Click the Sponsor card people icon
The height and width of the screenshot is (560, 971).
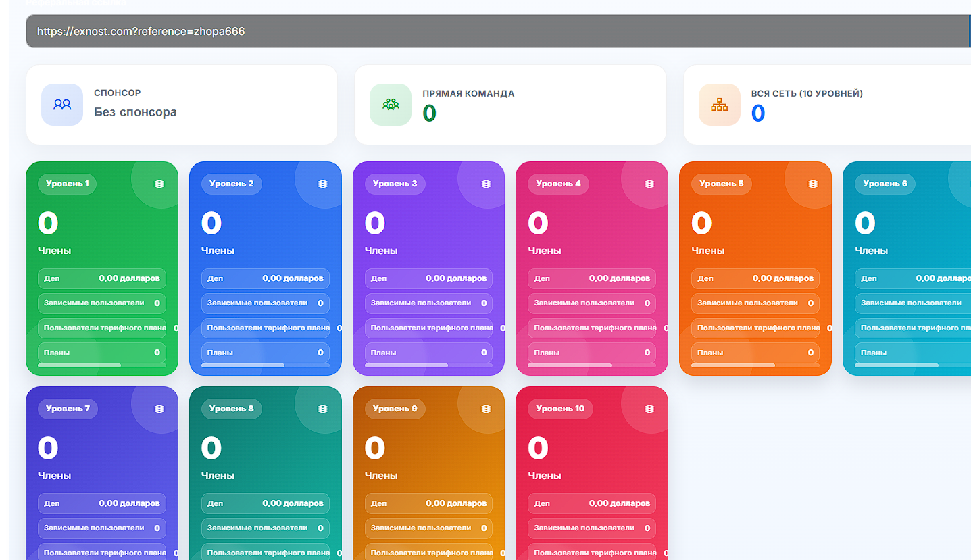(62, 105)
